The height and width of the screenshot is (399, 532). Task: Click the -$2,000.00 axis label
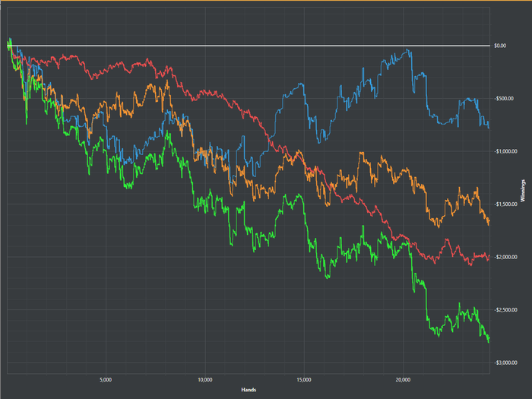505,257
